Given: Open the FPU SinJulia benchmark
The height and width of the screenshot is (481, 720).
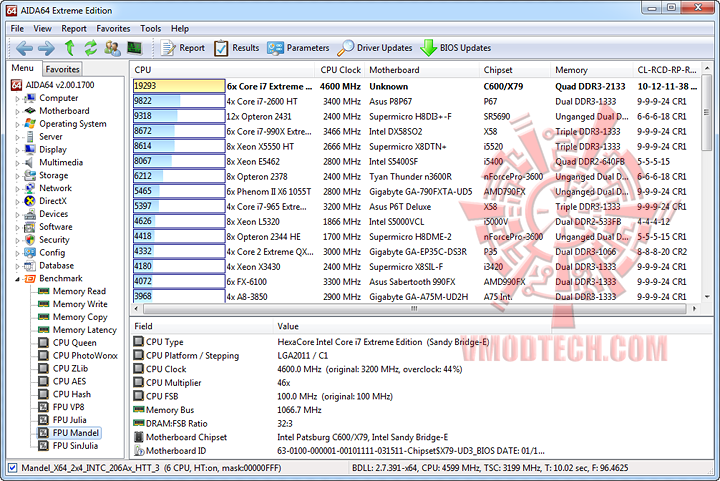Looking at the screenshot, I should point(75,445).
